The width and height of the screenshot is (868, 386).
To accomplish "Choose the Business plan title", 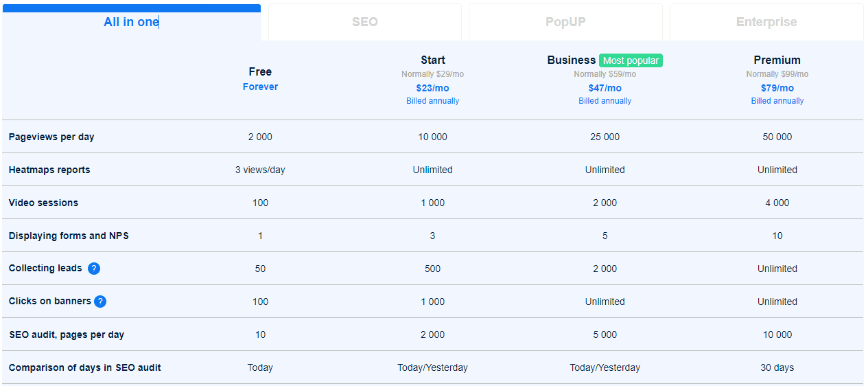I will click(x=571, y=60).
